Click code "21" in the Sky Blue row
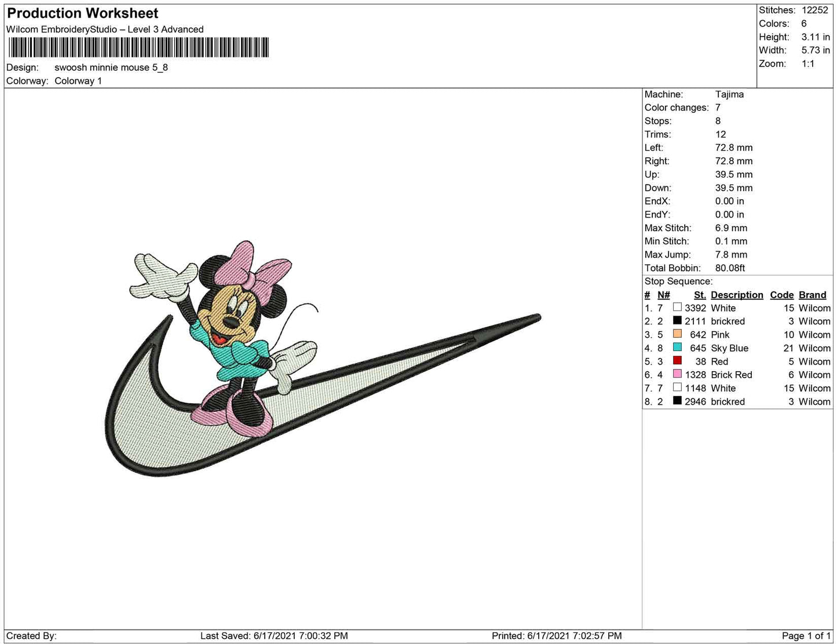837x644 pixels. [x=788, y=348]
